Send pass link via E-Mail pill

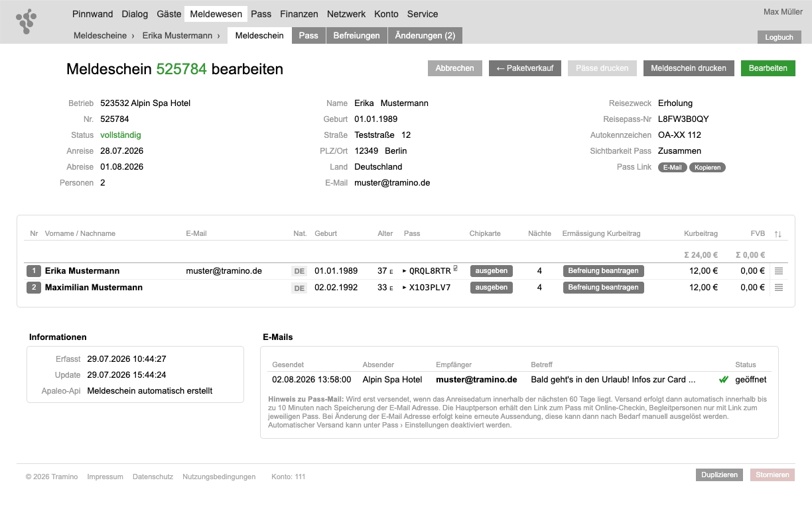(672, 168)
